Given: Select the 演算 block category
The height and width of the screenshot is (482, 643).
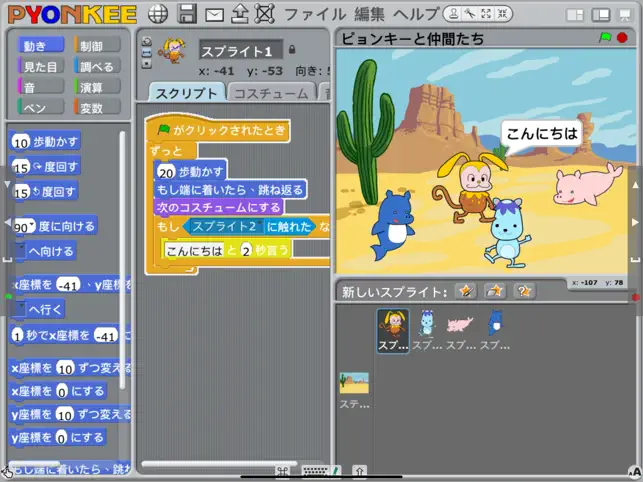Looking at the screenshot, I should coord(97,87).
